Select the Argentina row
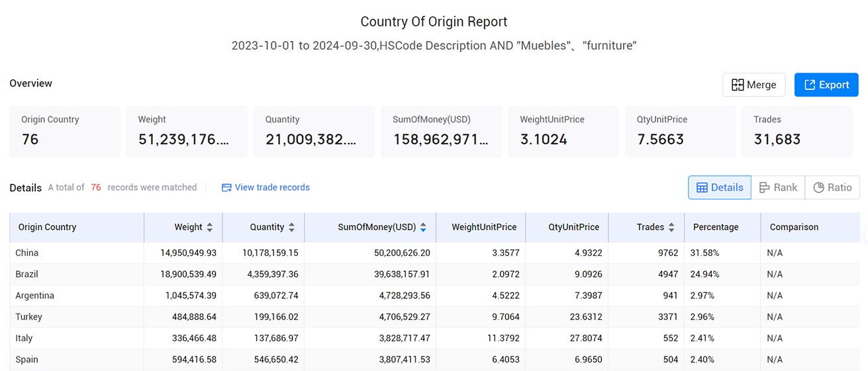This screenshot has height=371, width=868. point(434,295)
